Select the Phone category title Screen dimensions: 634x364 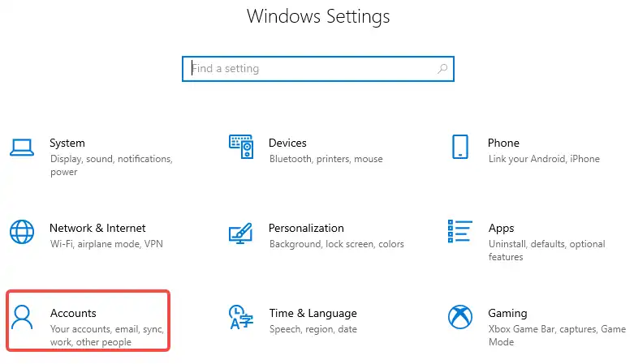click(x=503, y=143)
